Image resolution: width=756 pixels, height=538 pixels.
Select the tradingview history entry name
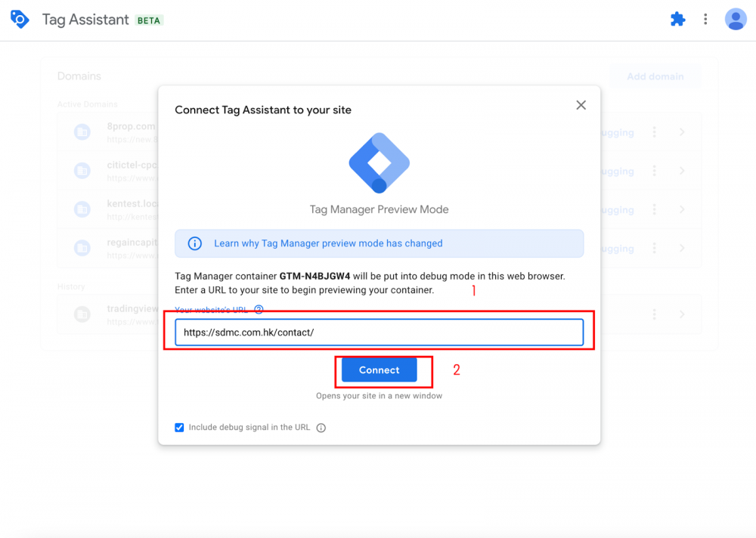point(132,308)
